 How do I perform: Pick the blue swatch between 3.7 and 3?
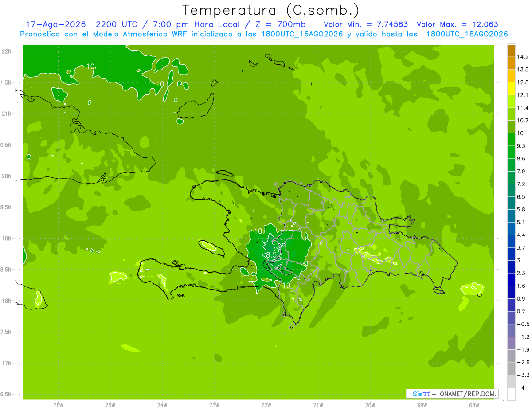coord(511,254)
